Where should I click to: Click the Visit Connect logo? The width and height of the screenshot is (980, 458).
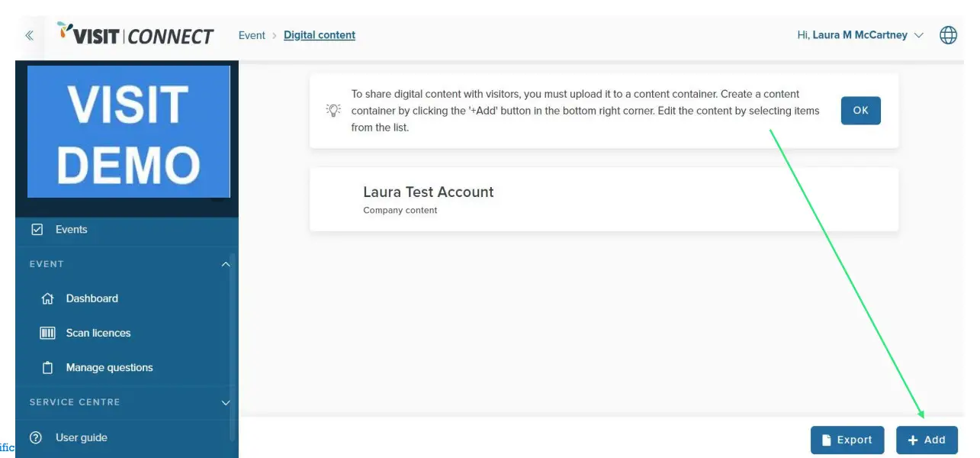coord(136,34)
